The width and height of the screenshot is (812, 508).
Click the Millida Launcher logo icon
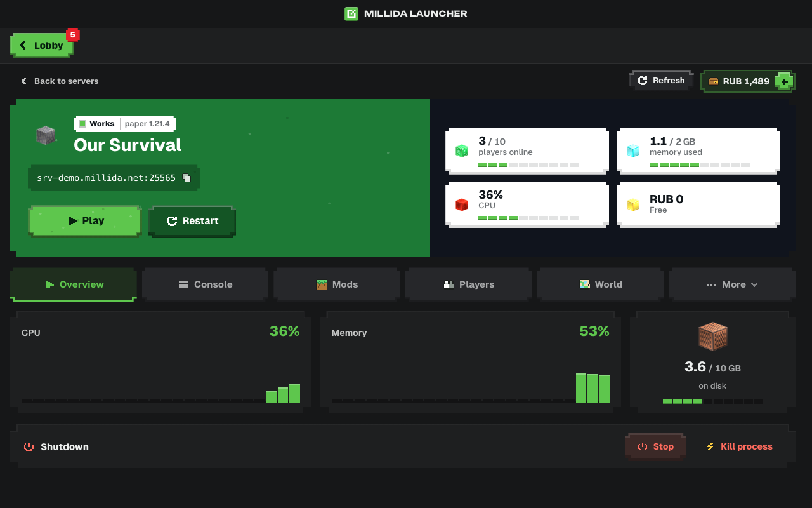pos(351,13)
